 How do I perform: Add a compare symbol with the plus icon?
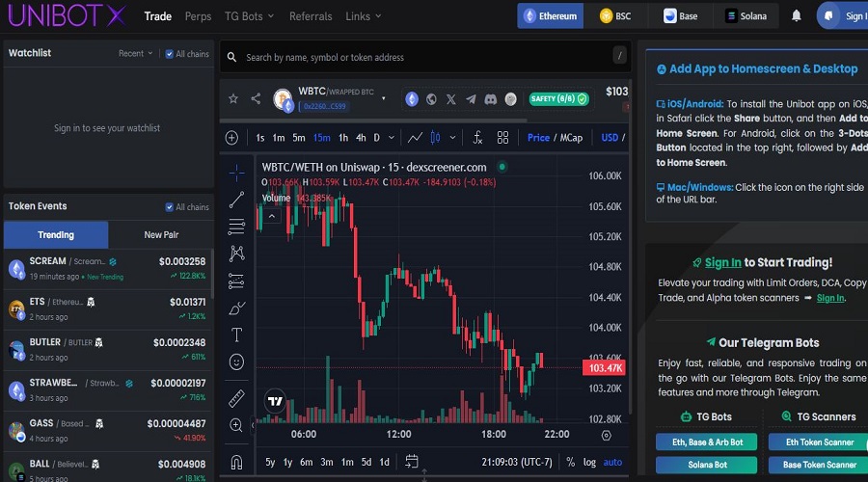click(x=231, y=137)
